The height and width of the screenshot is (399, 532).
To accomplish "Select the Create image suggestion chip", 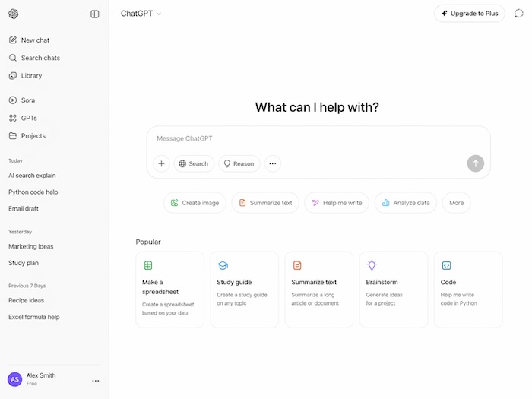I will tap(195, 203).
